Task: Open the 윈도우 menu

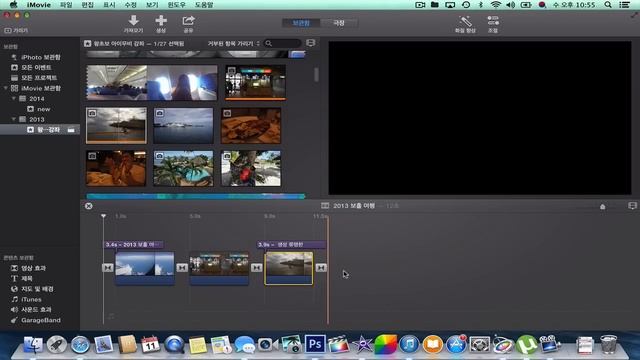Action: pos(176,5)
